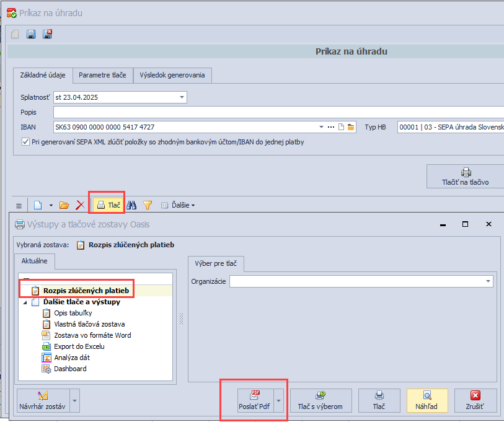Viewport: 504px width, 422px height.
Task: Click the save diskette icon in top toolbar
Action: pos(31,35)
